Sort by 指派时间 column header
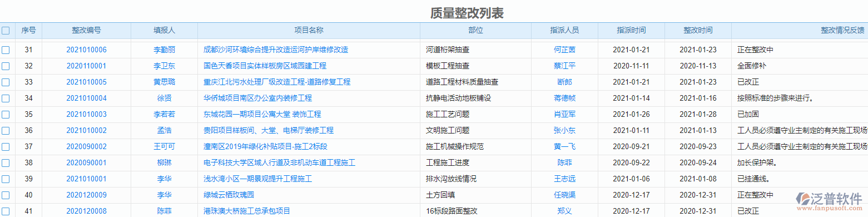 (x=631, y=31)
